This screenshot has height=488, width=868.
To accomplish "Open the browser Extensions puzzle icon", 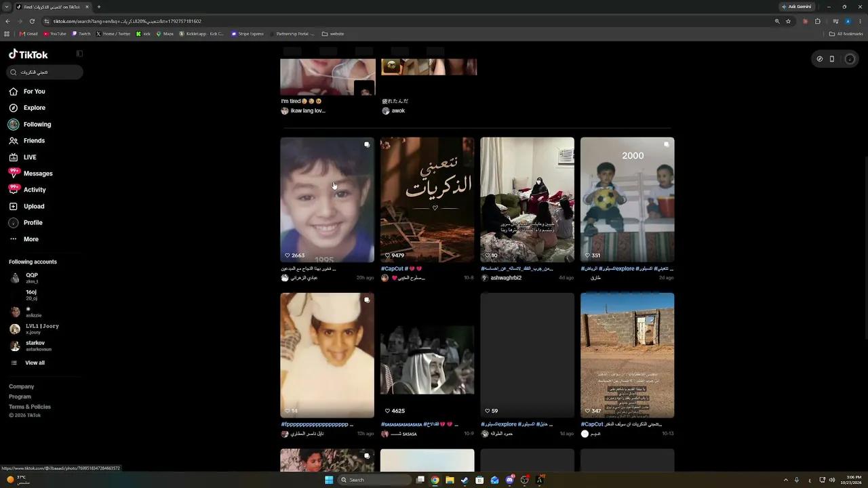I will coord(817,21).
